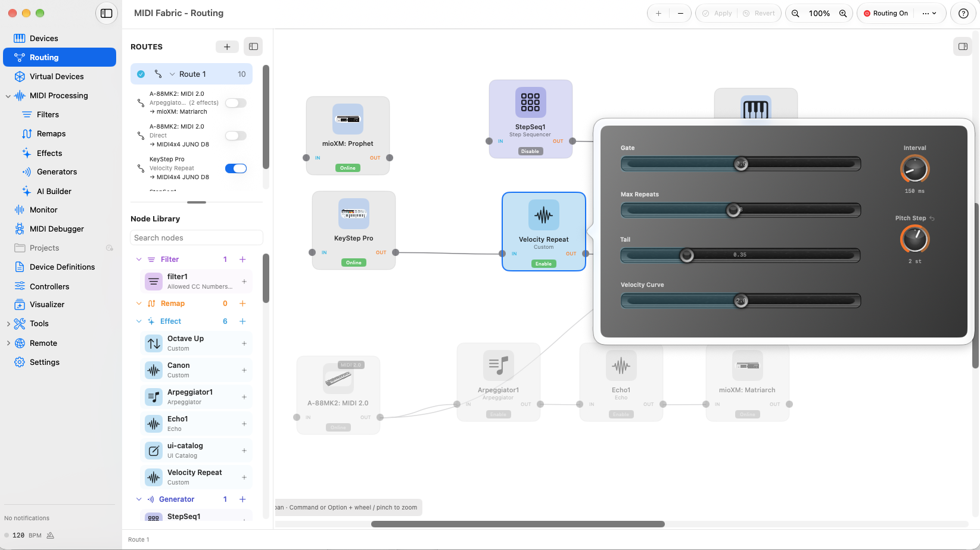Click the Search nodes field

point(197,237)
